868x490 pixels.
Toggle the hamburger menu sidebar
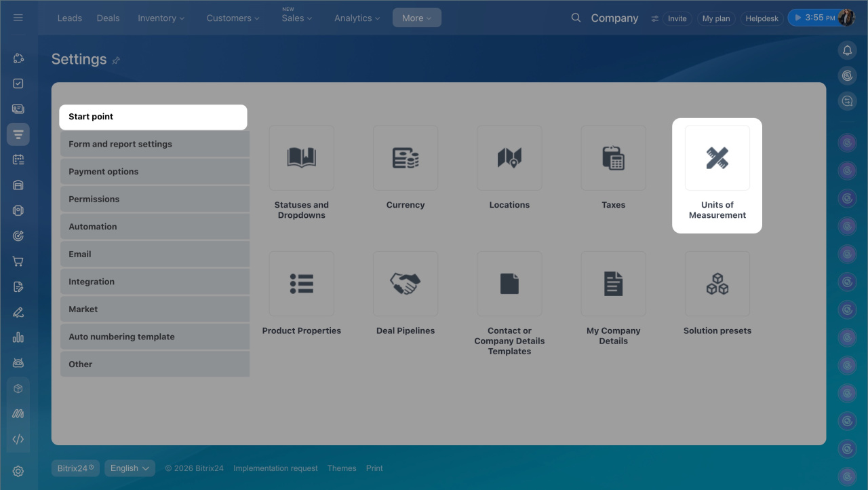[18, 18]
